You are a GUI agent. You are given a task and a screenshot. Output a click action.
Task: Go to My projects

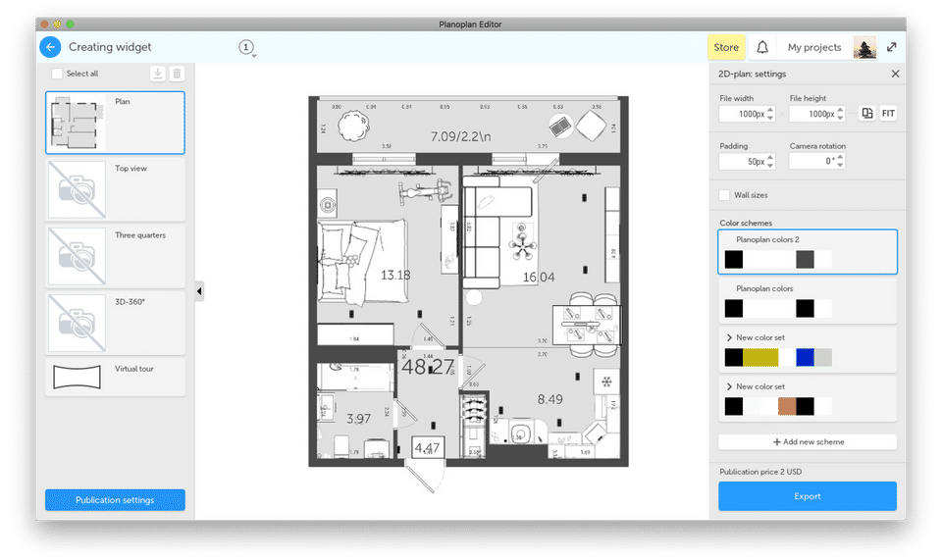click(814, 47)
